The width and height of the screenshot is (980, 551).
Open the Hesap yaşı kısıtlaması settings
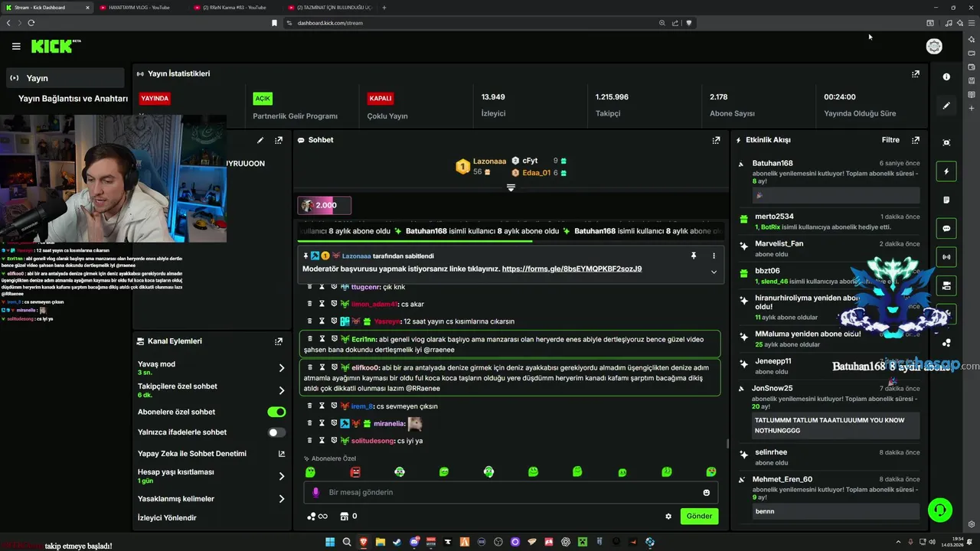pyautogui.click(x=211, y=476)
